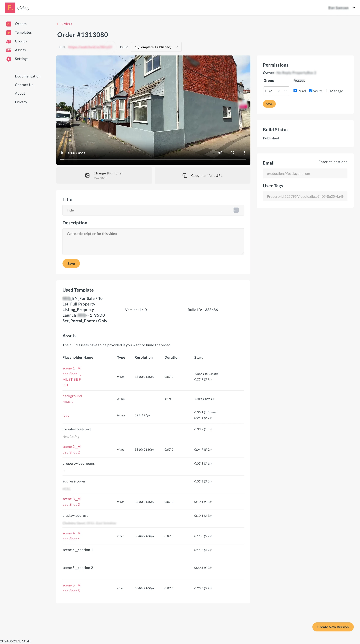Viewport: 360px width, 644px height.
Task: Click the Change thumbnail button
Action: pyautogui.click(x=104, y=175)
